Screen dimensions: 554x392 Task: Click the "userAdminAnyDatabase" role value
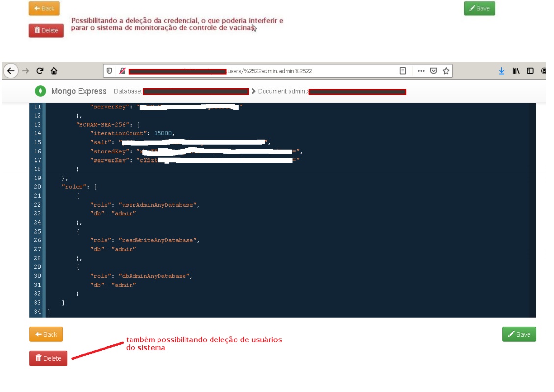click(157, 205)
